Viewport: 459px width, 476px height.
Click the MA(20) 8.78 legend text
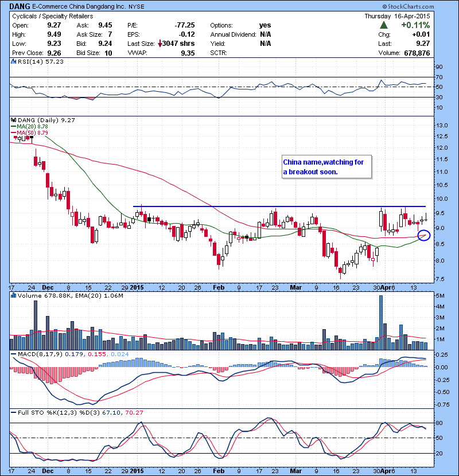[32, 127]
